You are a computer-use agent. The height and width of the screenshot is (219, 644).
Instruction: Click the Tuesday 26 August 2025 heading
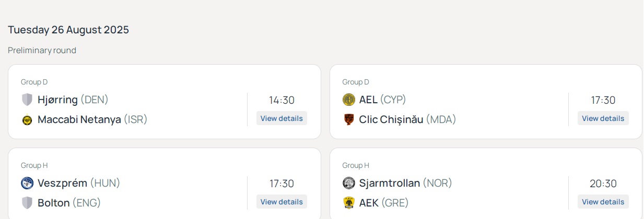tap(68, 30)
